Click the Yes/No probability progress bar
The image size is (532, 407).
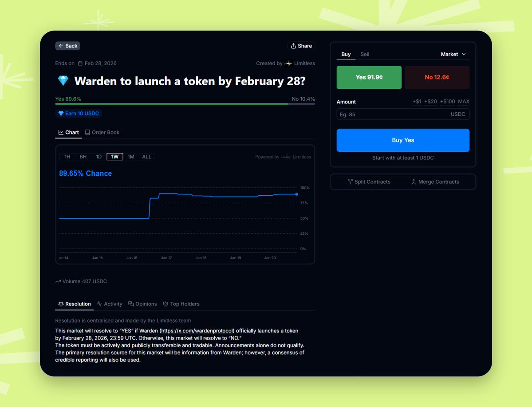(185, 104)
